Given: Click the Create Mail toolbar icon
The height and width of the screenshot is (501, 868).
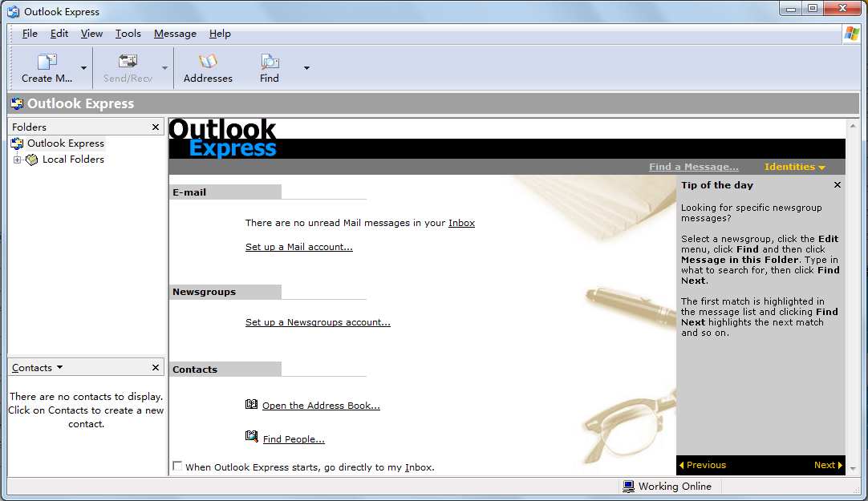Looking at the screenshot, I should tap(47, 62).
